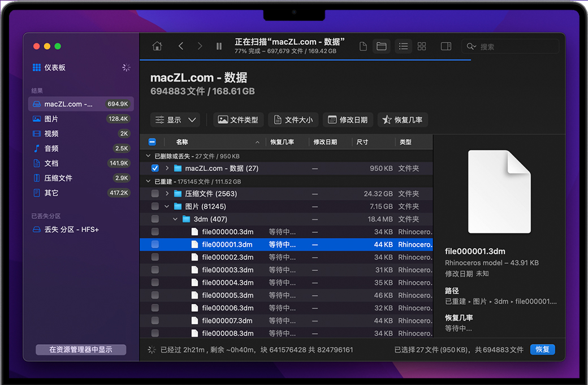Viewport: 588px width, 385px height.
Task: Open the 显示 dropdown filter
Action: (x=175, y=120)
